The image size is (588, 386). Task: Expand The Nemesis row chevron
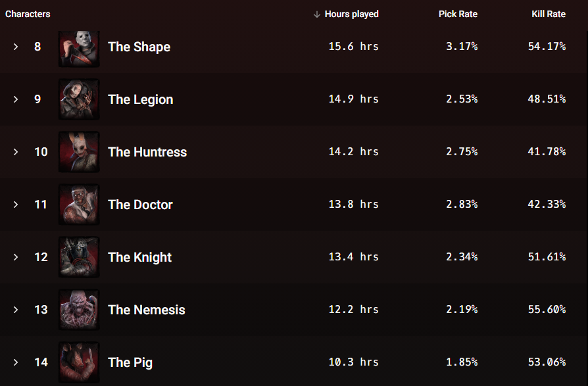pos(16,310)
